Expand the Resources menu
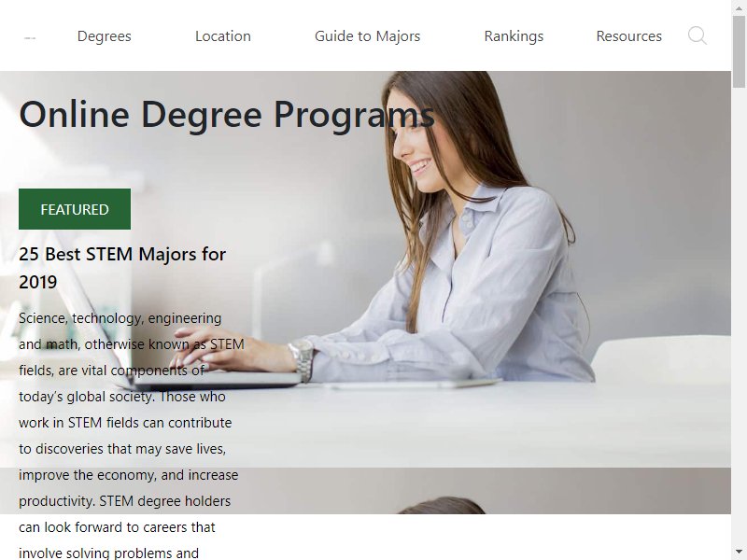The width and height of the screenshot is (747, 560). (x=628, y=36)
